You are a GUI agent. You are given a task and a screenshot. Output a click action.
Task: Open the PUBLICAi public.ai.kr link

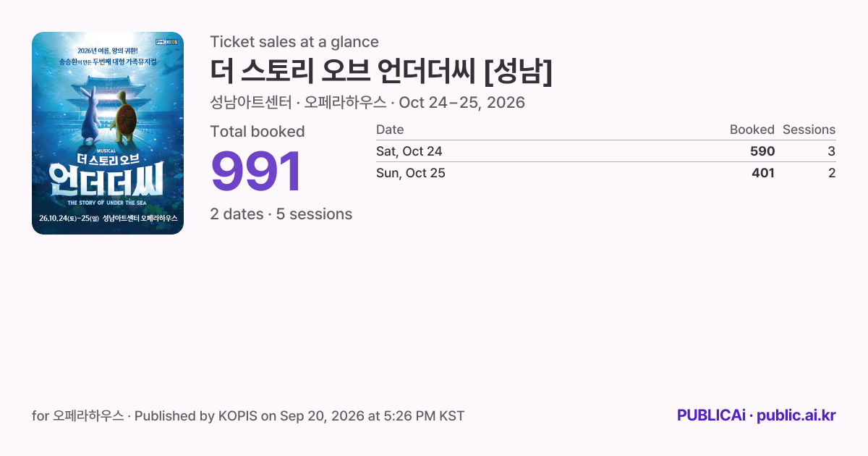756,415
